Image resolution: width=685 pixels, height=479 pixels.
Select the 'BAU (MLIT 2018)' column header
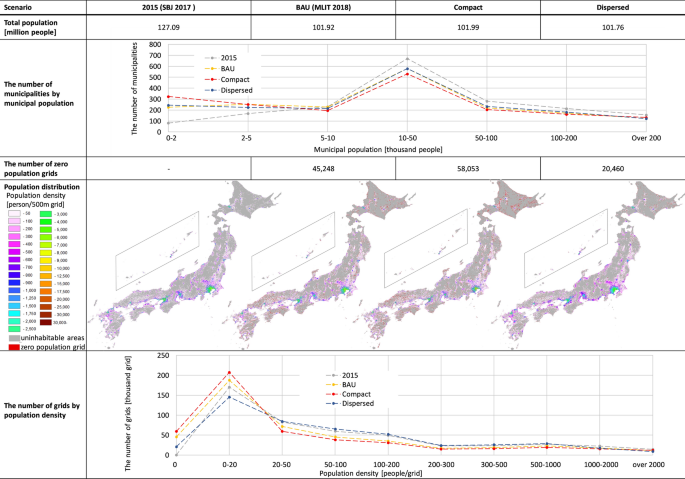[x=323, y=7]
